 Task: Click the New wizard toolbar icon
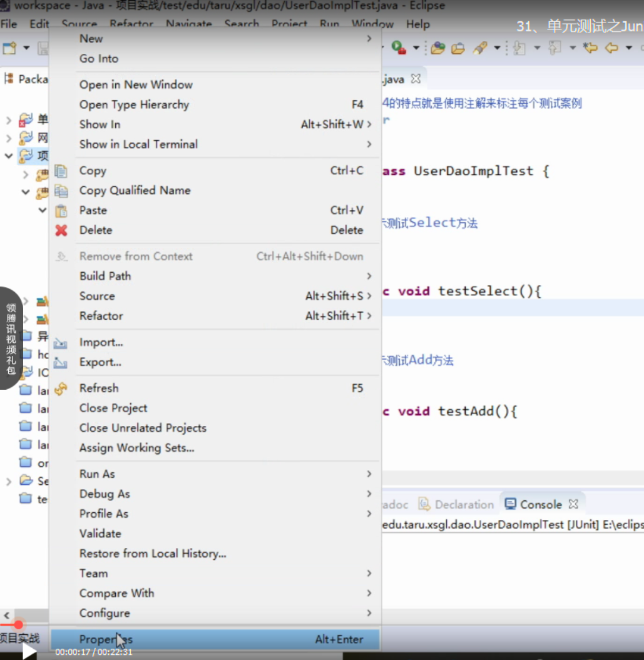coord(9,48)
